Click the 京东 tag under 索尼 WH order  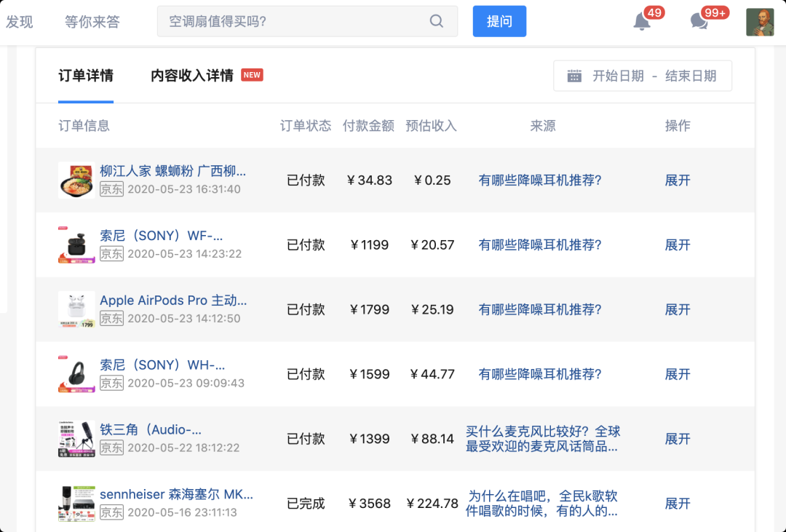(111, 383)
